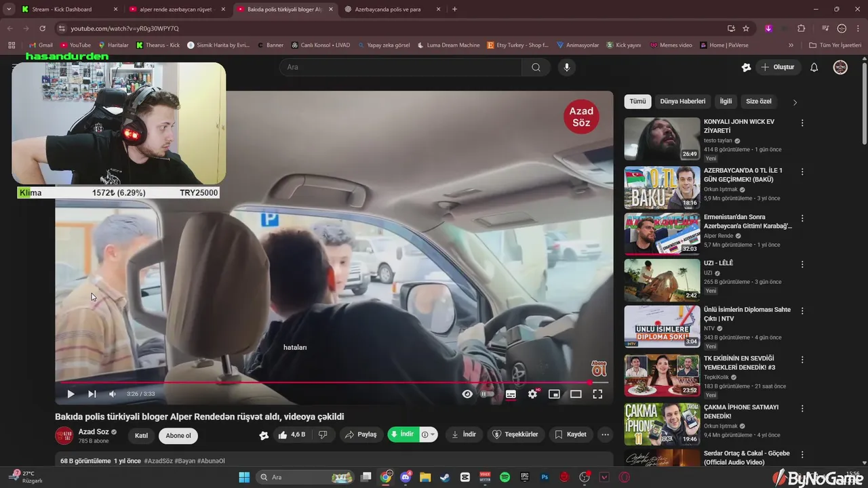Open YouTube notifications bell

(814, 67)
